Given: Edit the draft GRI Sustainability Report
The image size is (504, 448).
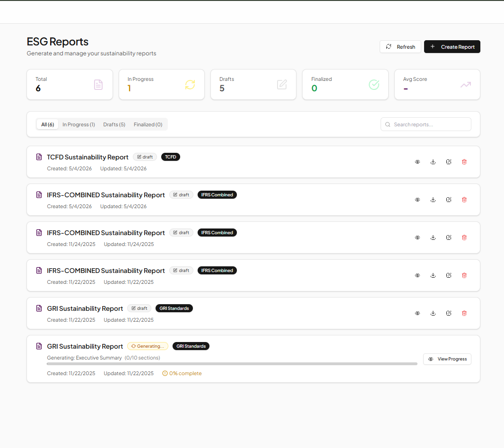Looking at the screenshot, I should [x=449, y=313].
